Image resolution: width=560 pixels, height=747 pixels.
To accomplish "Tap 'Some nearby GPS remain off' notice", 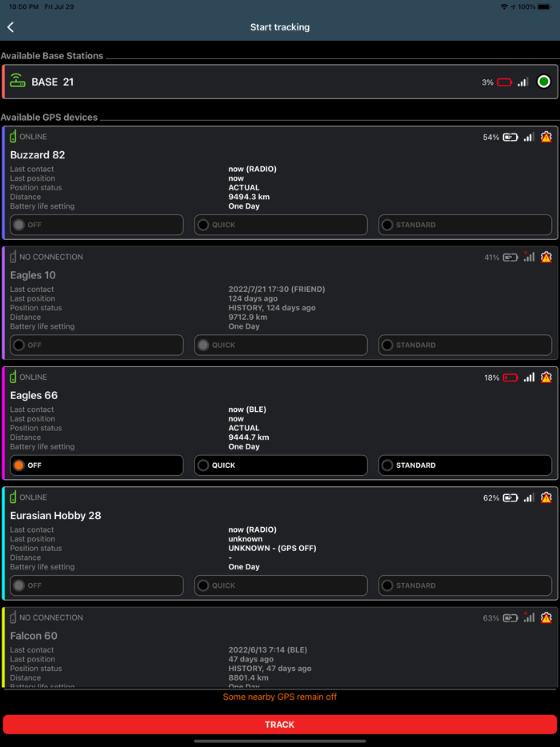I will pyautogui.click(x=280, y=697).
